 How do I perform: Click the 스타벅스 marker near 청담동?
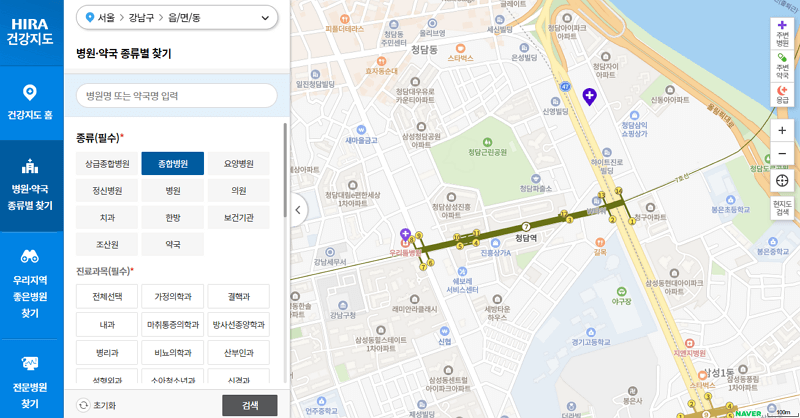point(460,48)
